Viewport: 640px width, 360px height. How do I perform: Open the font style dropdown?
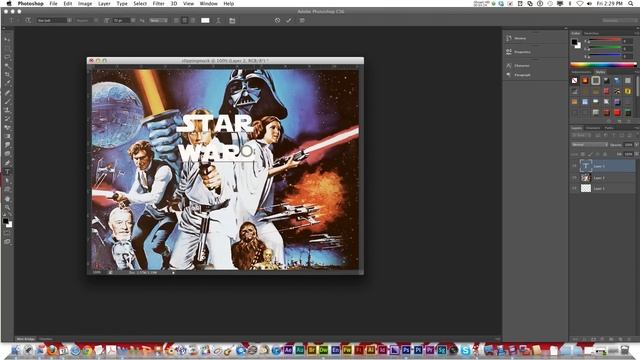[x=87, y=20]
